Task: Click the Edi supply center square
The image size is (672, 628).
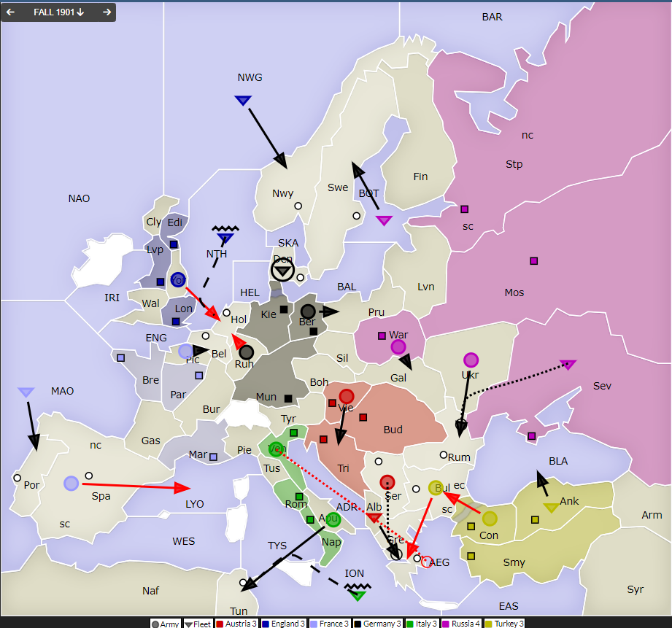Action: (x=174, y=244)
